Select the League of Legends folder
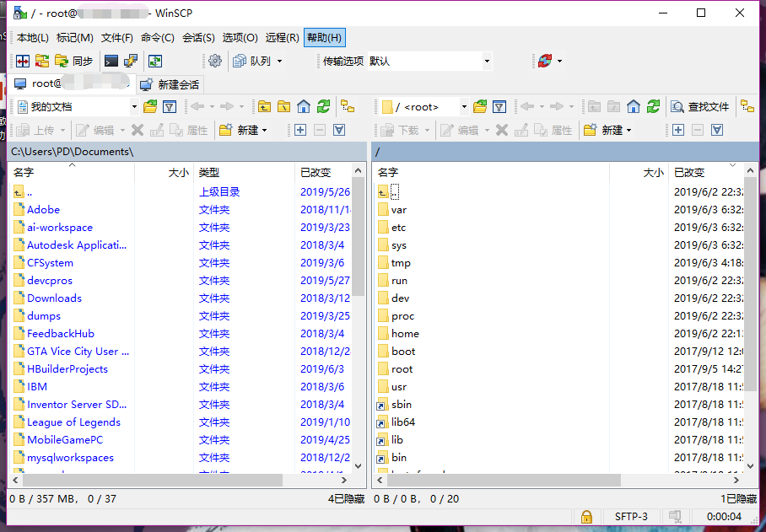Viewport: 766px width, 532px height. point(73,422)
